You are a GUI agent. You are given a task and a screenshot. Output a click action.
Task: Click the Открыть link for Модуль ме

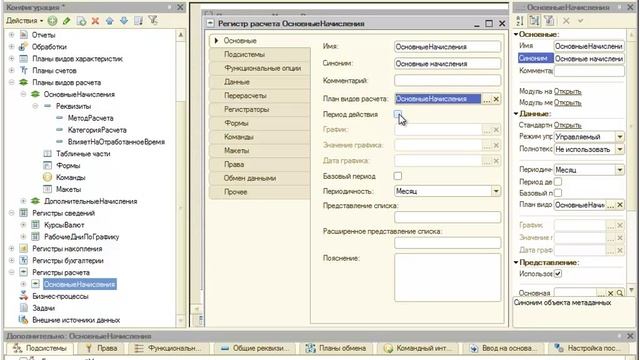point(568,102)
